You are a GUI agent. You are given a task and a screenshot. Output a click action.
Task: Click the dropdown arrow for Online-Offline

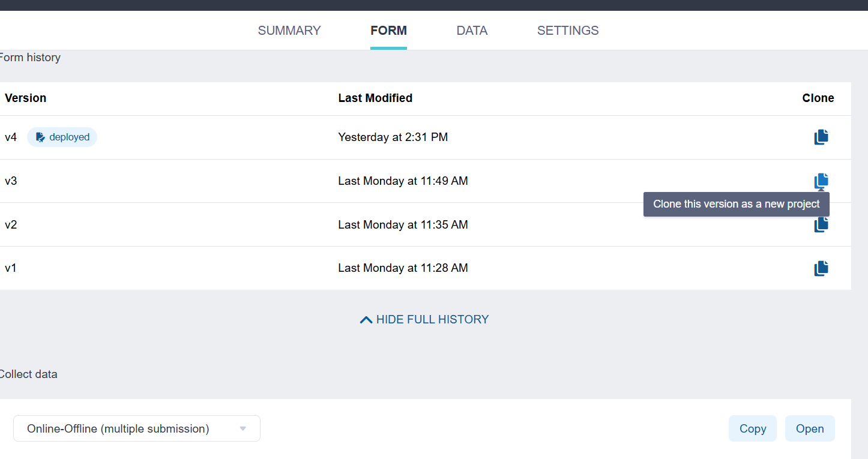pyautogui.click(x=243, y=428)
